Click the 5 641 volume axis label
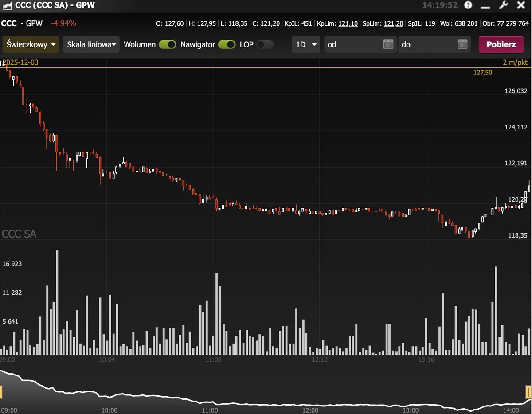This screenshot has height=414, width=532. [x=10, y=321]
